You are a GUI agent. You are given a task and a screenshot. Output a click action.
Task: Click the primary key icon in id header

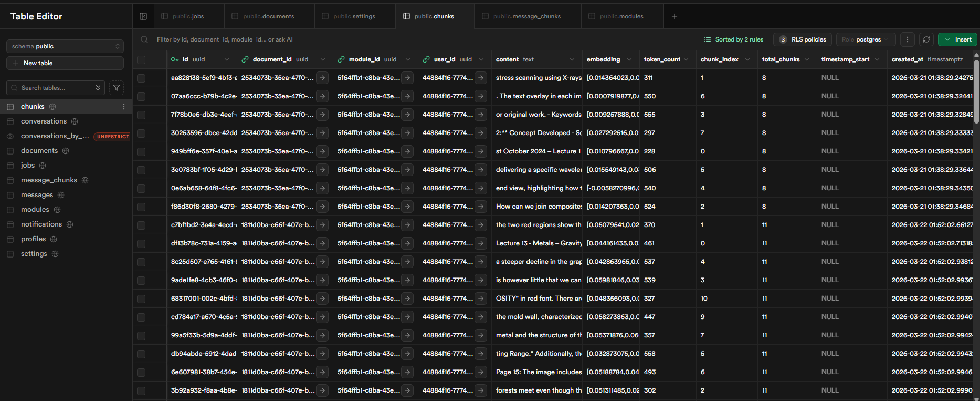(175, 59)
